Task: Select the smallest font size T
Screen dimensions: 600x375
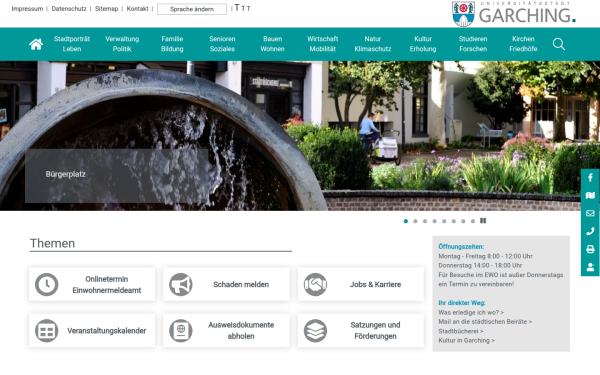Action: 248,9
